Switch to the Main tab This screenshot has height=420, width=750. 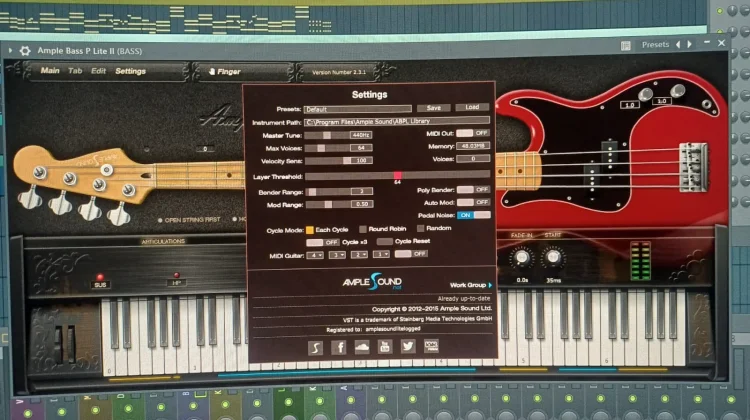50,70
